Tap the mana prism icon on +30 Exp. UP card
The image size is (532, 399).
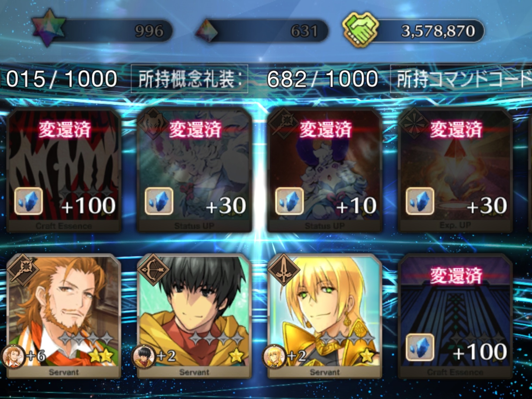(420, 201)
